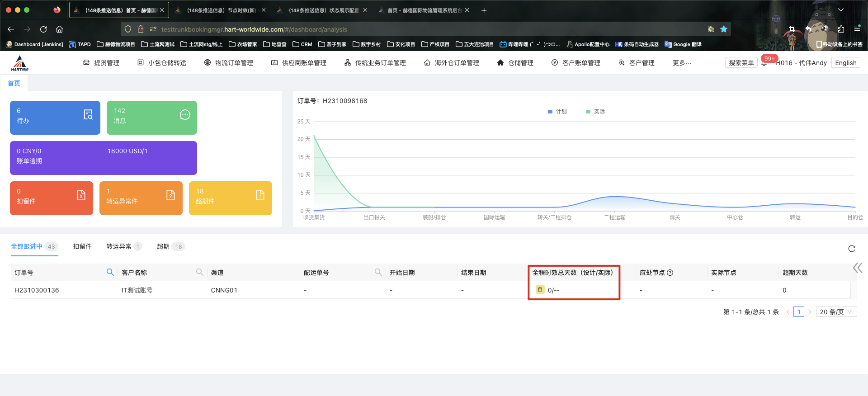
Task: Toggle the 实际 legend series in chart
Action: (595, 112)
